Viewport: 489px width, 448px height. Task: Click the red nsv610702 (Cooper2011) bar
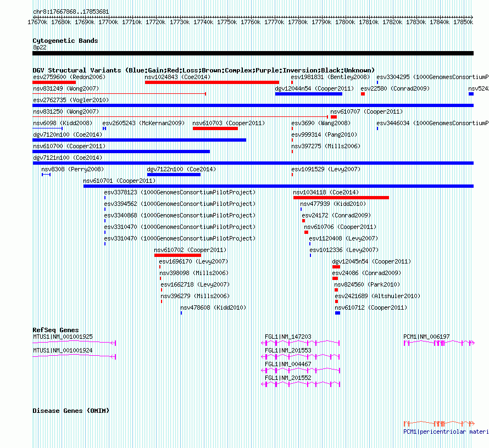(178, 255)
